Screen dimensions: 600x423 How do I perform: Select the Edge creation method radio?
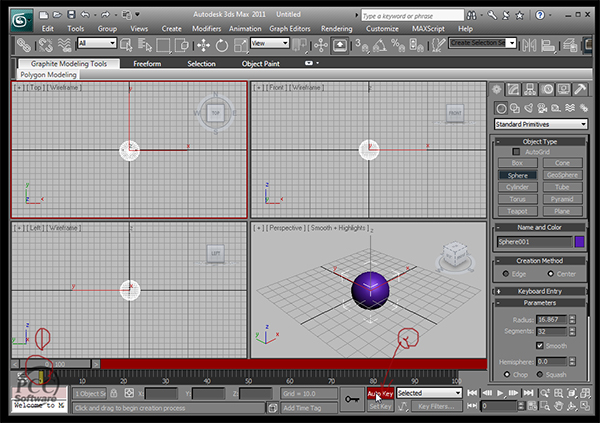tap(506, 274)
